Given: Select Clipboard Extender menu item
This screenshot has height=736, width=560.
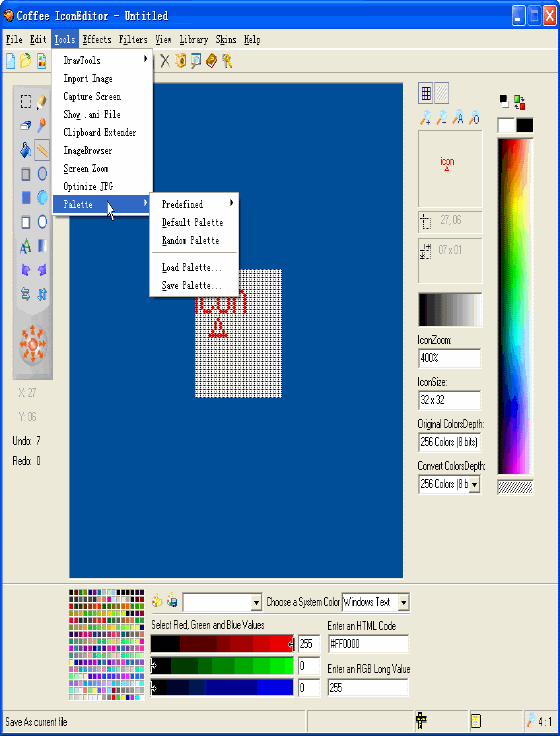Looking at the screenshot, I should pyautogui.click(x=102, y=132).
